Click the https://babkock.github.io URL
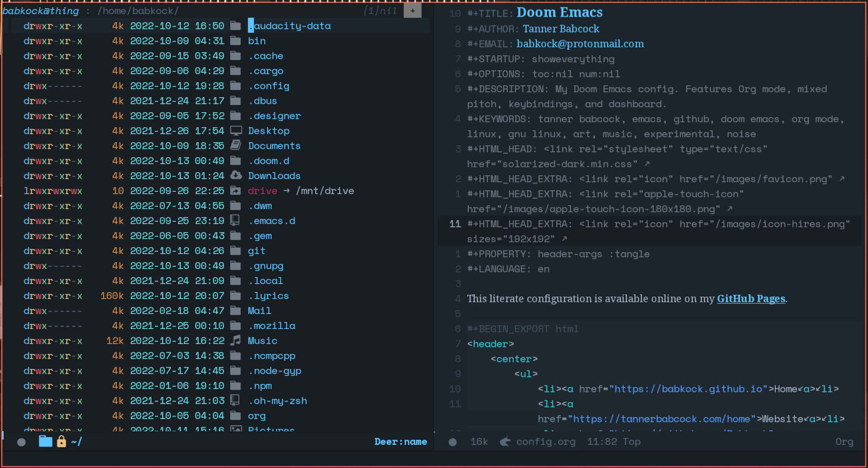Screen dimensions: 868x468 tap(689, 389)
